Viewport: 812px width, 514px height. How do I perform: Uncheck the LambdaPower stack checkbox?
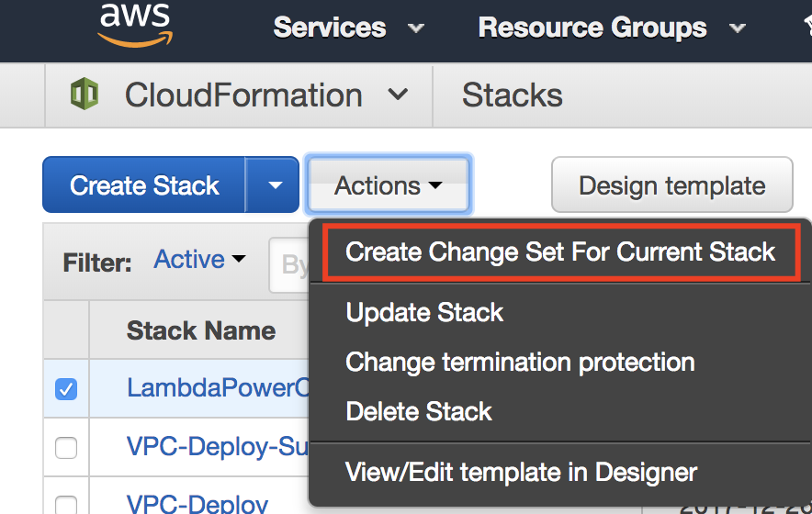point(66,389)
